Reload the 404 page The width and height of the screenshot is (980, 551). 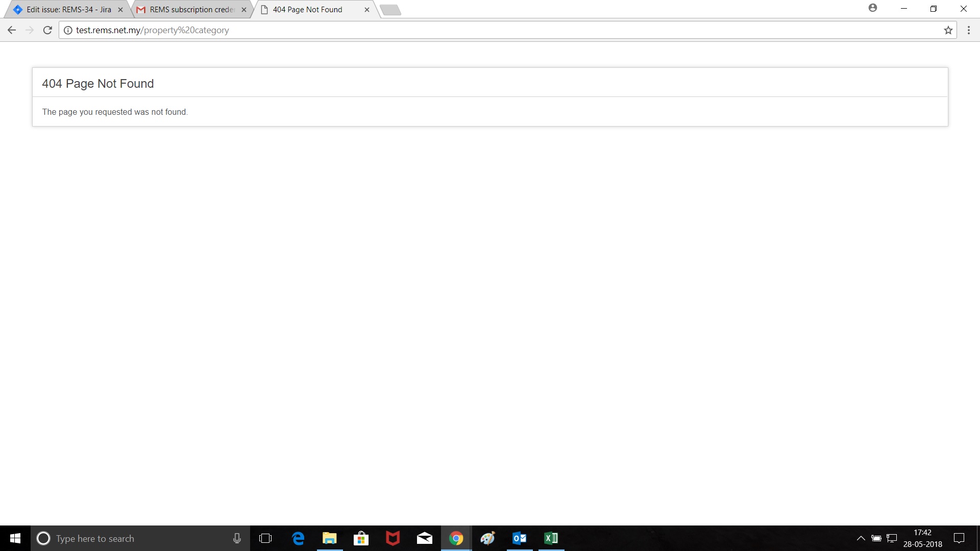[x=47, y=30]
